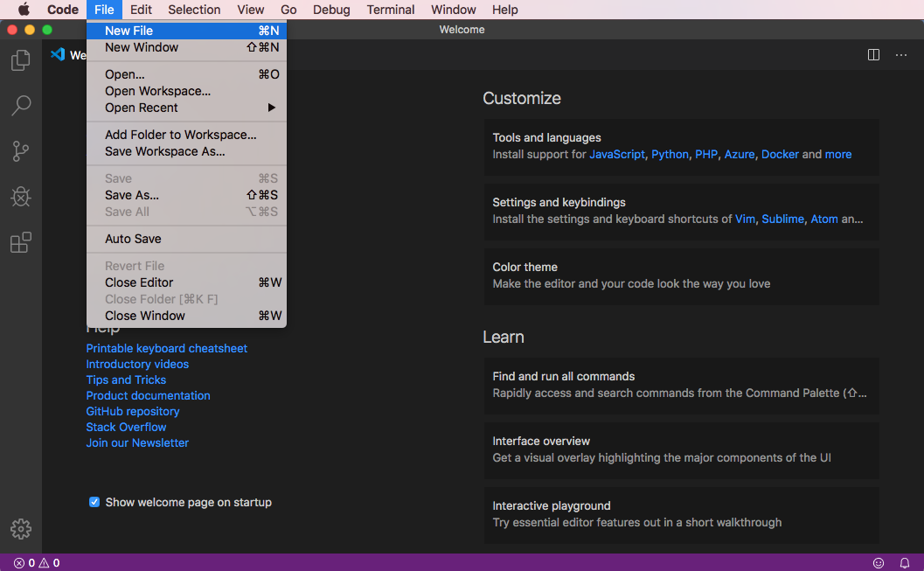Open Tips and Tricks link

pyautogui.click(x=126, y=380)
